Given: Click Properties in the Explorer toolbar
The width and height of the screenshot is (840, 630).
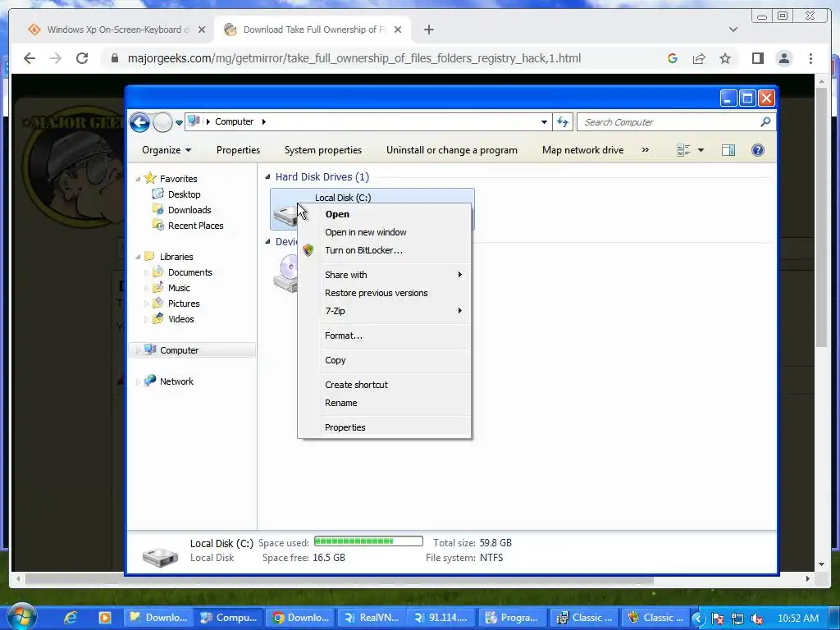Looking at the screenshot, I should (x=238, y=150).
